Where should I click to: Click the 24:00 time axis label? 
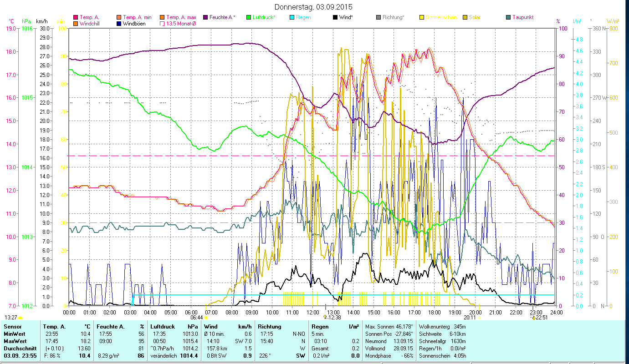tap(556, 312)
